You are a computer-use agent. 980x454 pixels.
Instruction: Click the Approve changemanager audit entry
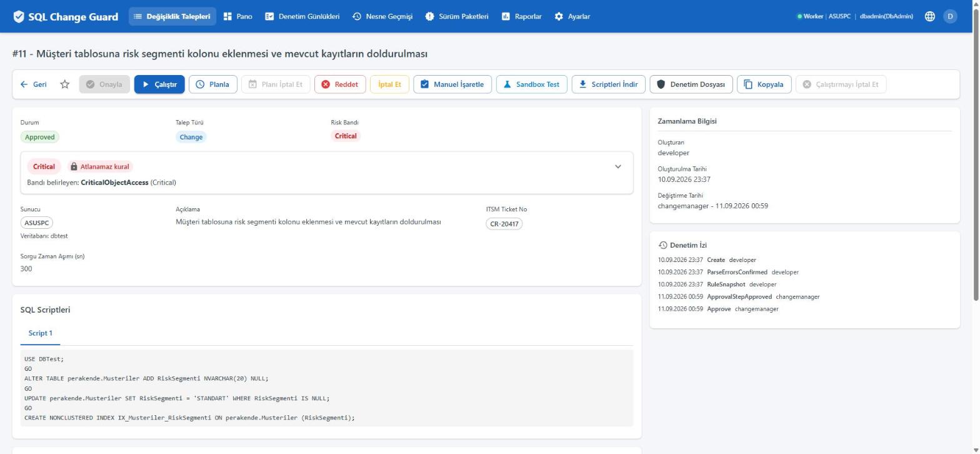pos(718,309)
